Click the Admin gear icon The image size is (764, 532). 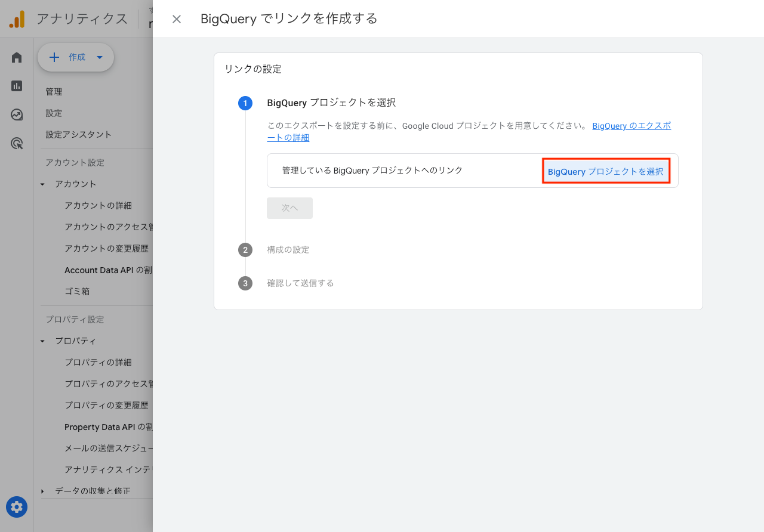coord(17,507)
